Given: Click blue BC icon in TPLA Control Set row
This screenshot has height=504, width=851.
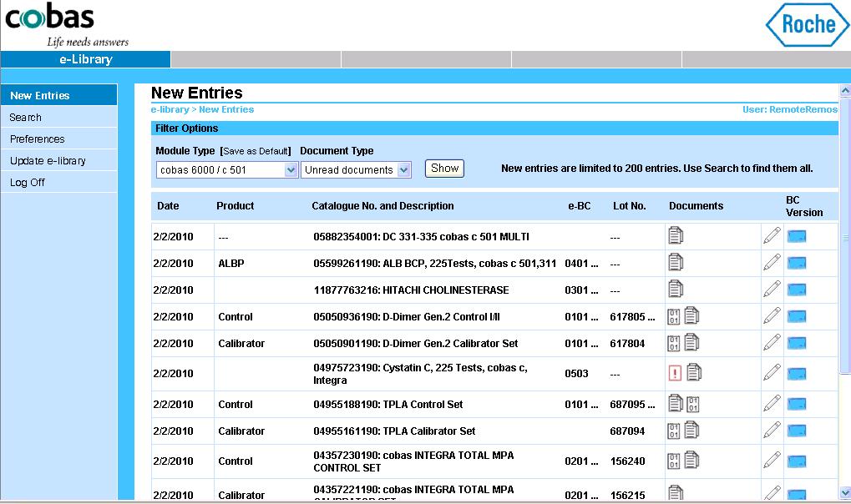Looking at the screenshot, I should (797, 404).
